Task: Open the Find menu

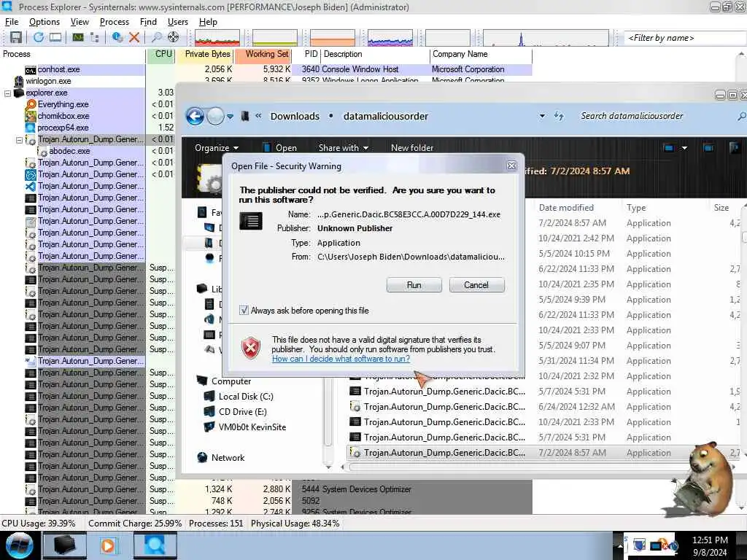Action: pos(148,22)
